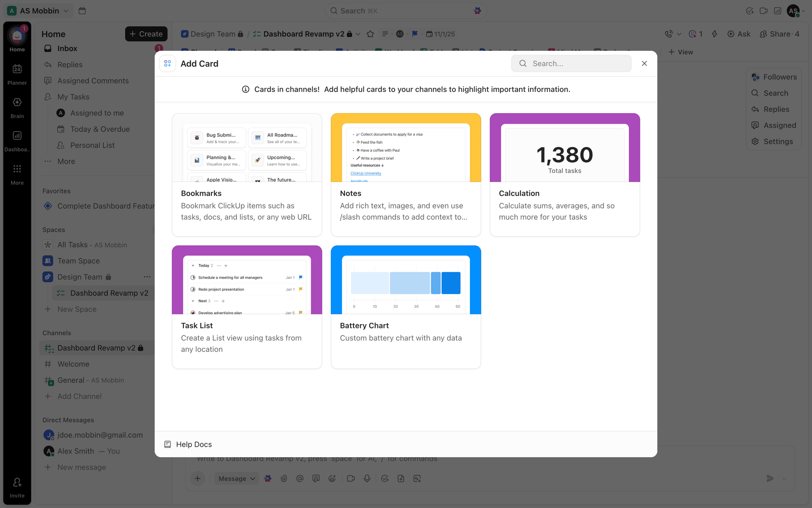Open Share settings

[779, 34]
